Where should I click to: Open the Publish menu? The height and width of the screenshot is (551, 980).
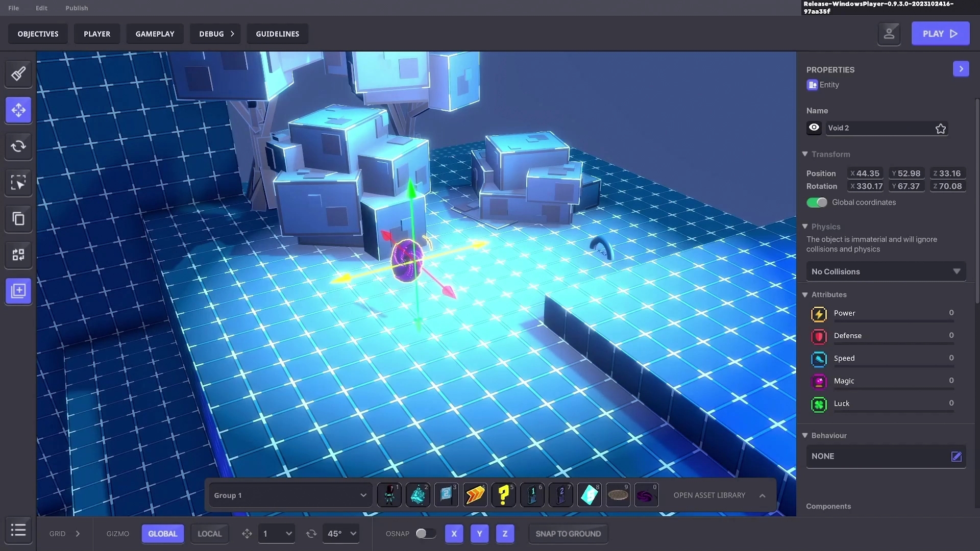click(77, 8)
